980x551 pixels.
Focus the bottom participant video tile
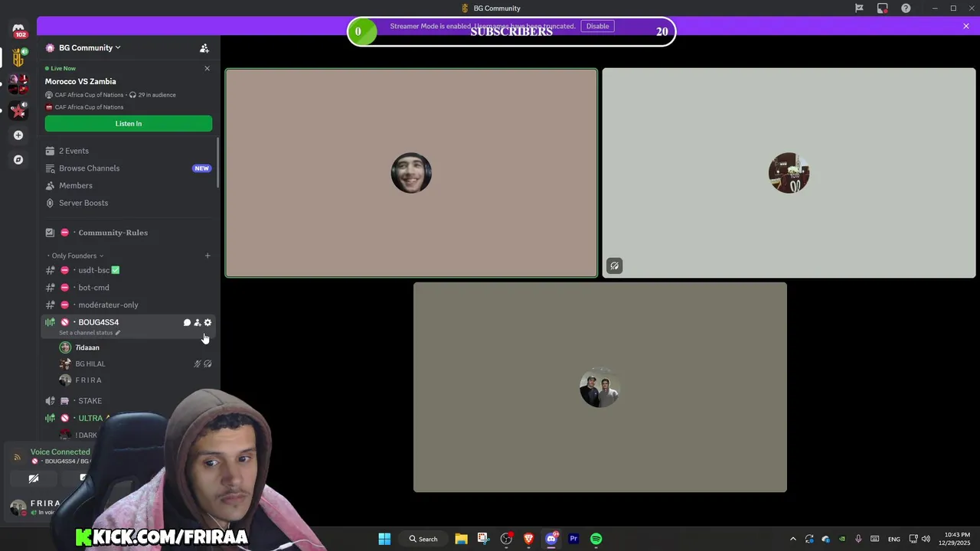click(x=600, y=387)
